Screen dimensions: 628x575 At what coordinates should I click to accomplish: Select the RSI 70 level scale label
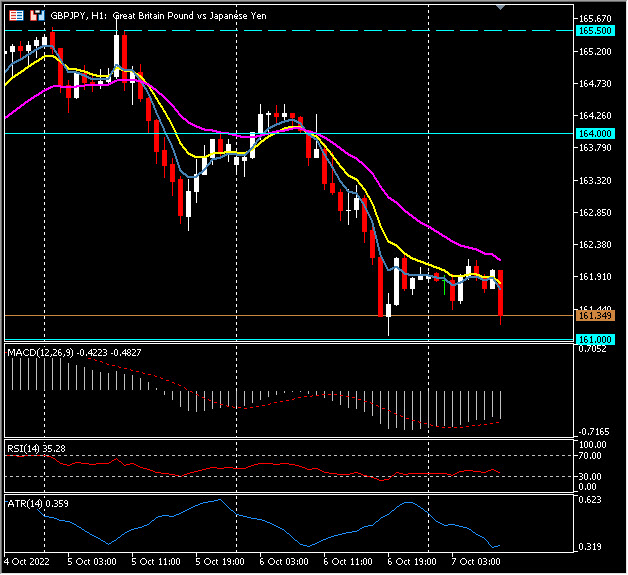point(588,456)
